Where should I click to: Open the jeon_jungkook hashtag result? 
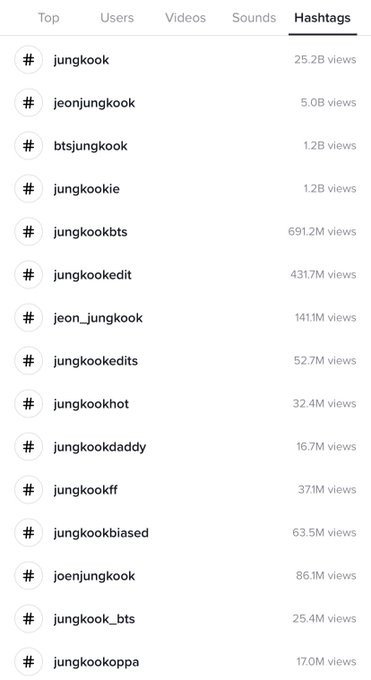click(185, 318)
